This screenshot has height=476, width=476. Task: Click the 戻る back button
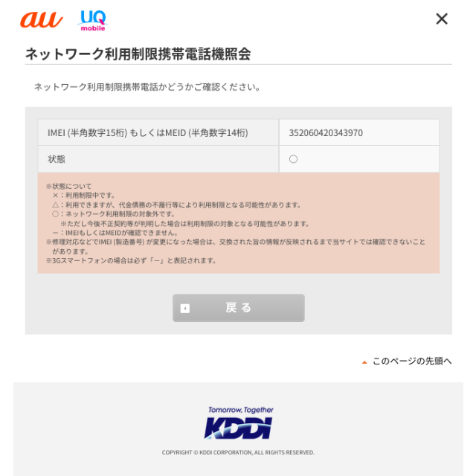239,308
